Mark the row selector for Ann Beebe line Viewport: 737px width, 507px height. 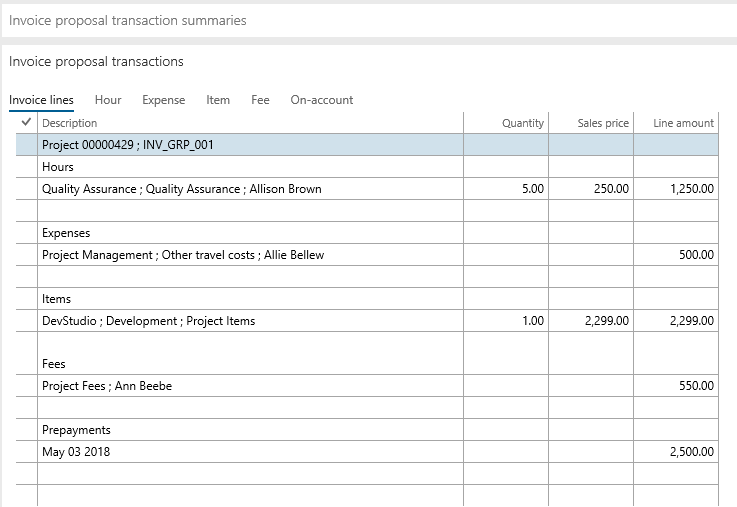26,386
